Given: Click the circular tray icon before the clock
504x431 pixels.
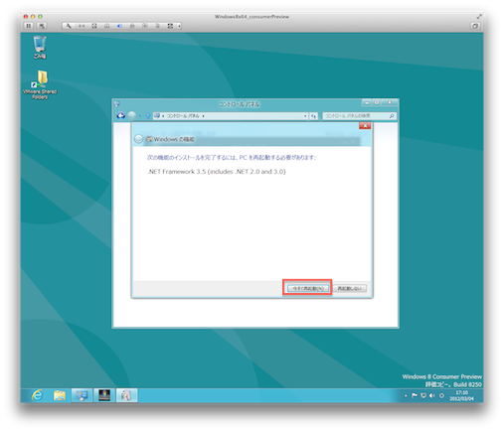Looking at the screenshot, I should 441,395.
